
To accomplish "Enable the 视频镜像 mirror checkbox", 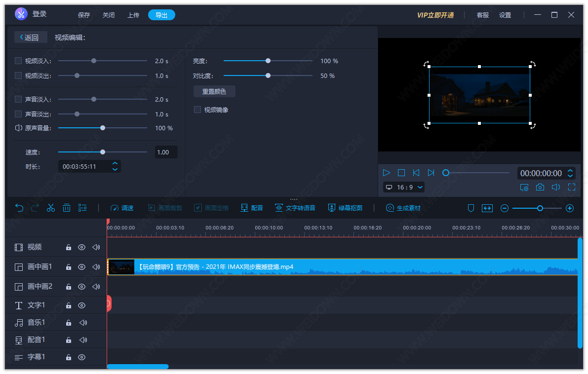I will click(x=197, y=110).
